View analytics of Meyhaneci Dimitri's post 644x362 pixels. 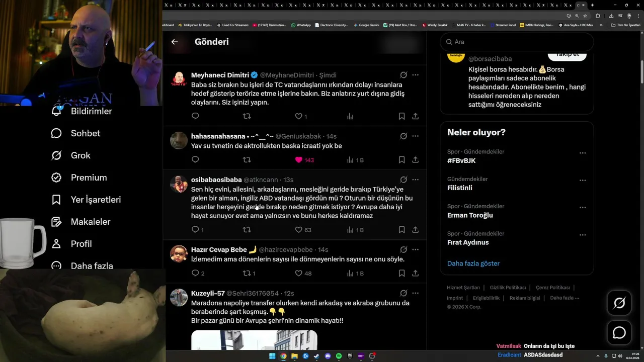point(350,116)
